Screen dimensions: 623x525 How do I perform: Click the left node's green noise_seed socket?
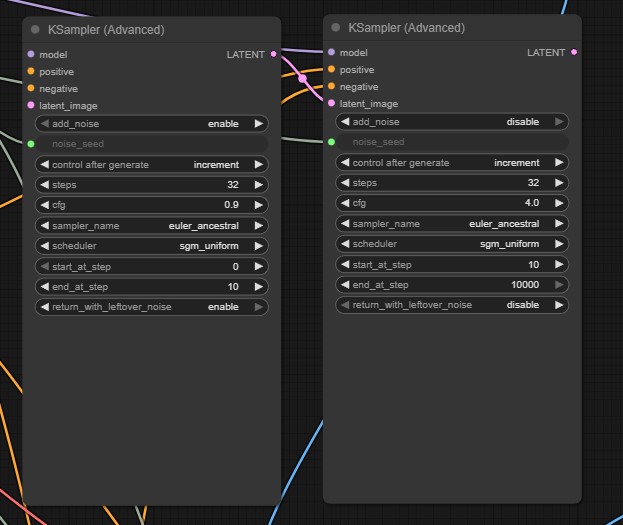click(31, 144)
